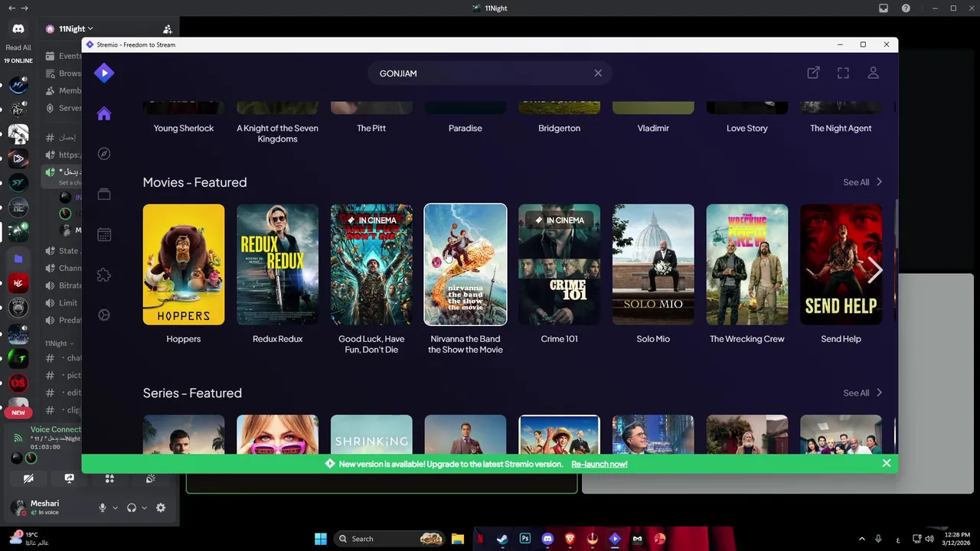This screenshot has height=551, width=980.
Task: Click the Paradise series title
Action: 465,128
